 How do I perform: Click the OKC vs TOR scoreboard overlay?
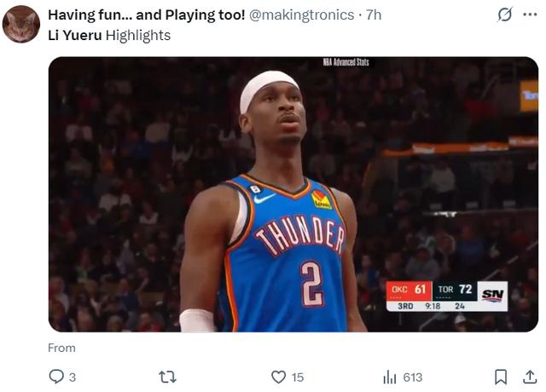tap(447, 296)
